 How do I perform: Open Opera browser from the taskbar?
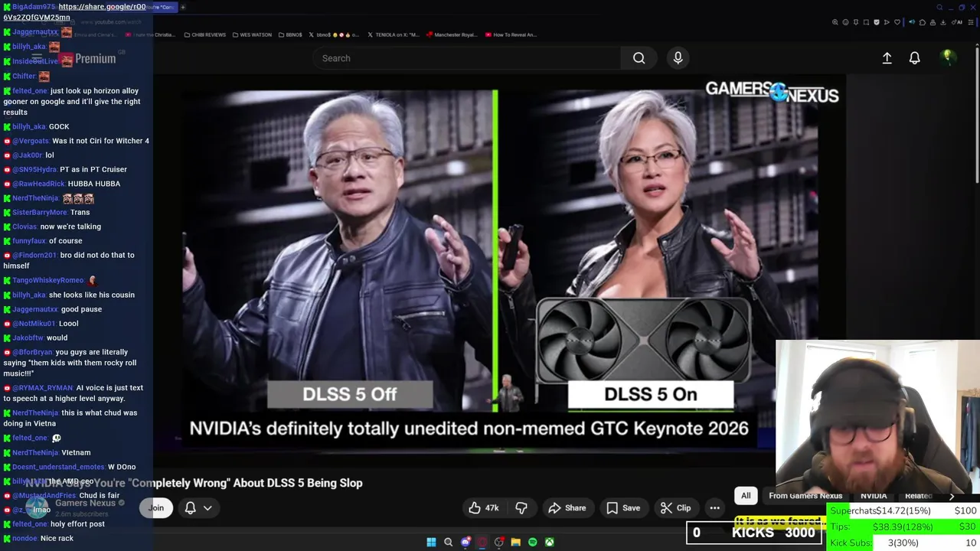coord(482,543)
